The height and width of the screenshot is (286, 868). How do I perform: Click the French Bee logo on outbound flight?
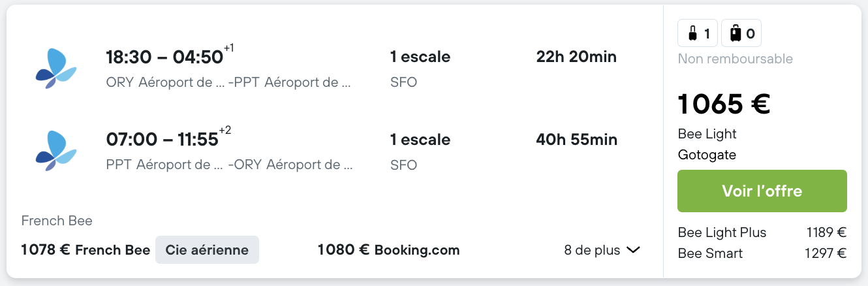(x=56, y=69)
